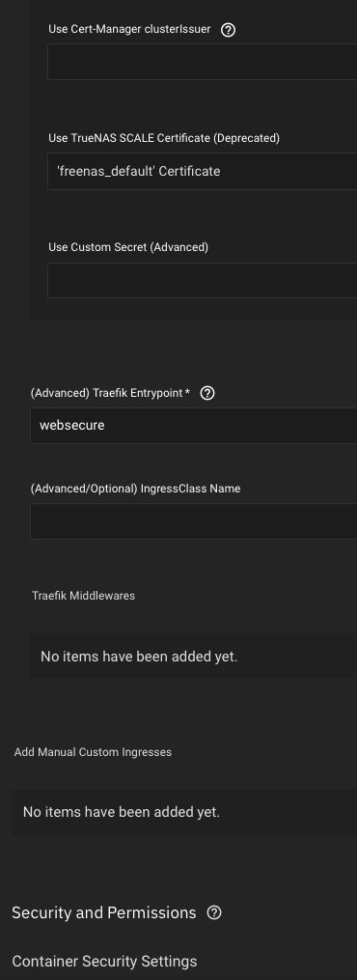This screenshot has height=980, width=357.
Task: Click the Security and Permissions heading
Action: [x=103, y=912]
